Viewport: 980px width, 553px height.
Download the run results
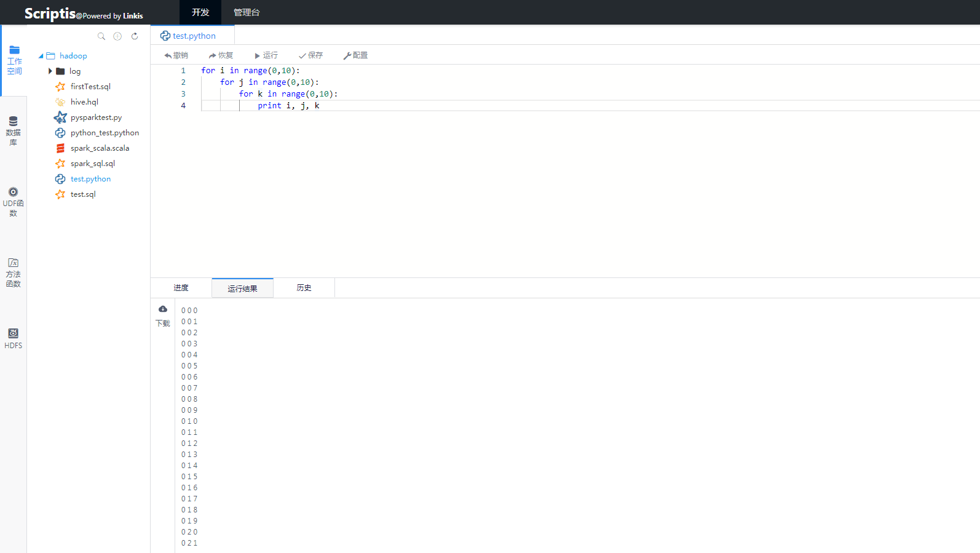pyautogui.click(x=163, y=316)
